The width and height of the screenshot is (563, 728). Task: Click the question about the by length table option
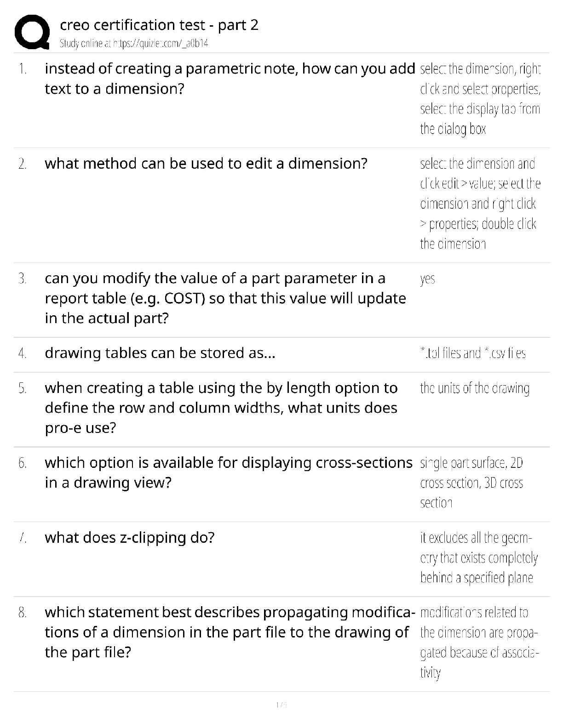click(221, 408)
